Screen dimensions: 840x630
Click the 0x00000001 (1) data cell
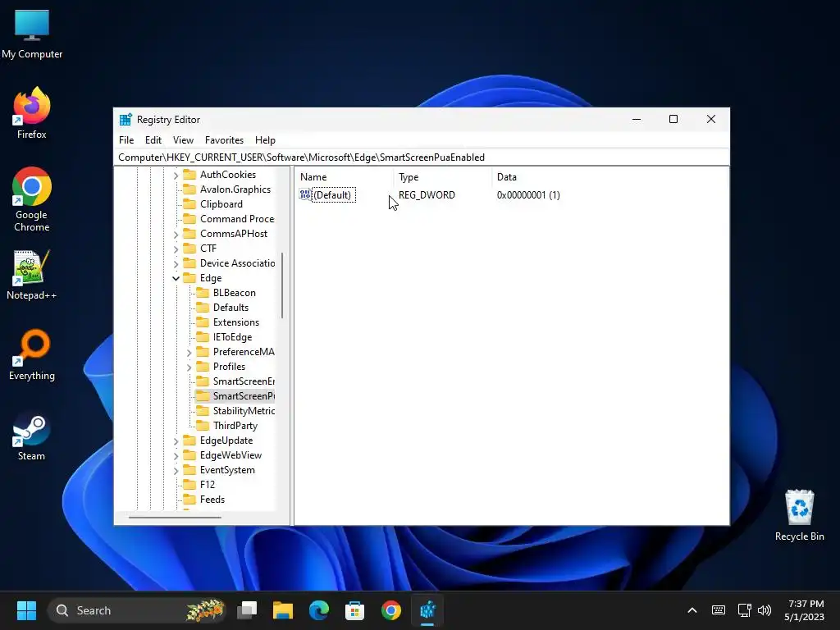click(x=528, y=195)
